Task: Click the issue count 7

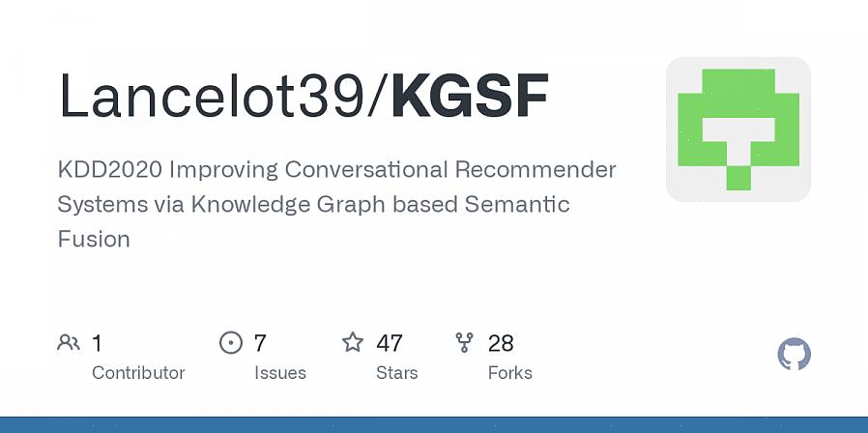Action: (260, 342)
